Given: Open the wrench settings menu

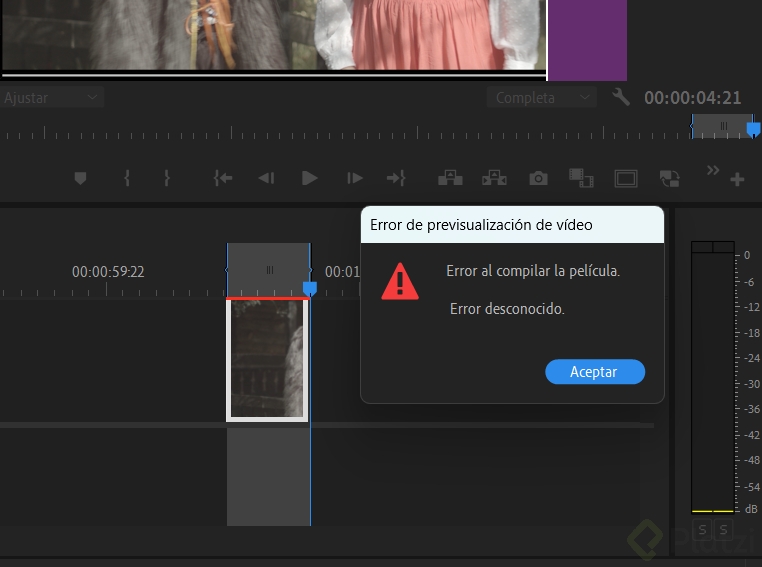Looking at the screenshot, I should [x=621, y=97].
